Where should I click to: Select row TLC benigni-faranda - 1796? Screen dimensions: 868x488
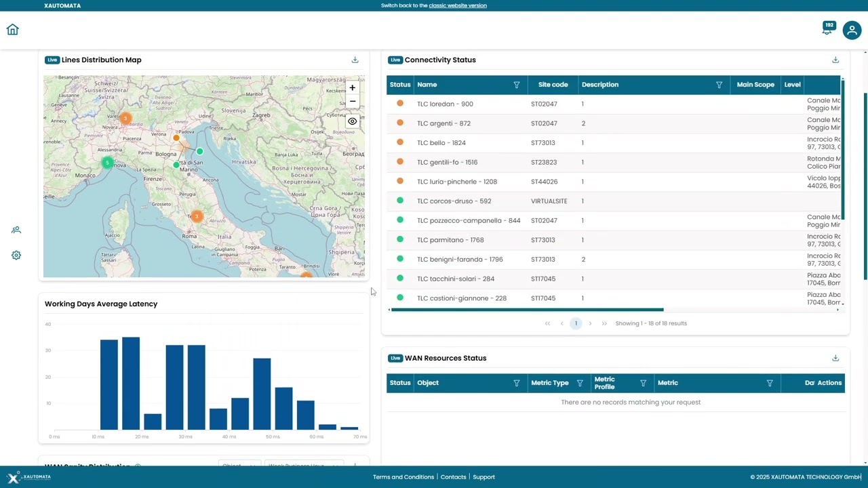(614, 260)
